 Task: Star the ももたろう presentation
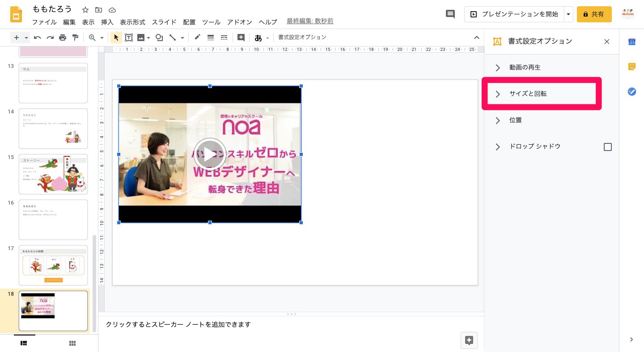[x=85, y=10]
